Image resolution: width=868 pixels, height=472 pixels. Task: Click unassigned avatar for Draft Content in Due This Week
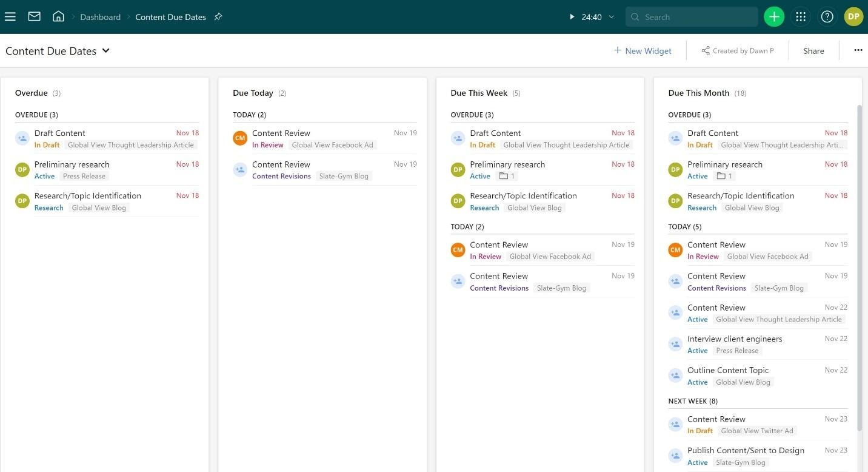pyautogui.click(x=458, y=138)
